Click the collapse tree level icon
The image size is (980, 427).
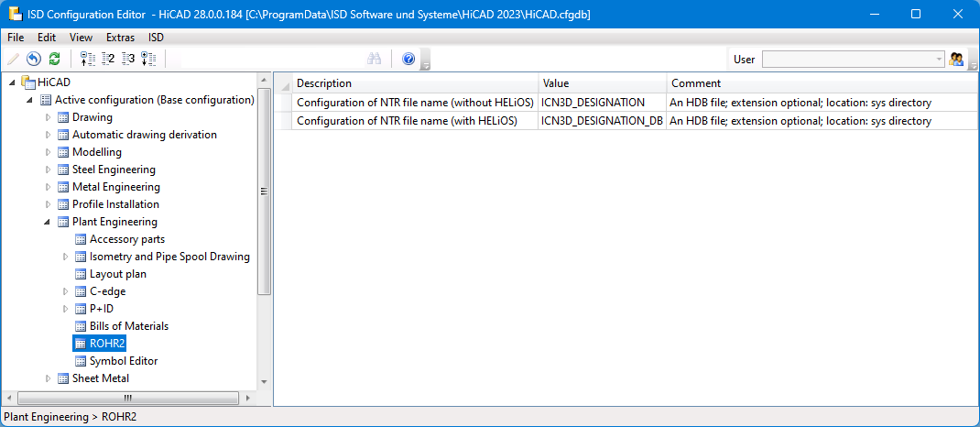[88, 60]
